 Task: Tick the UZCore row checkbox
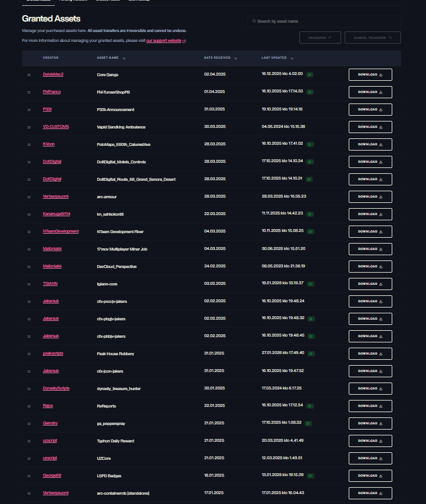(x=29, y=459)
